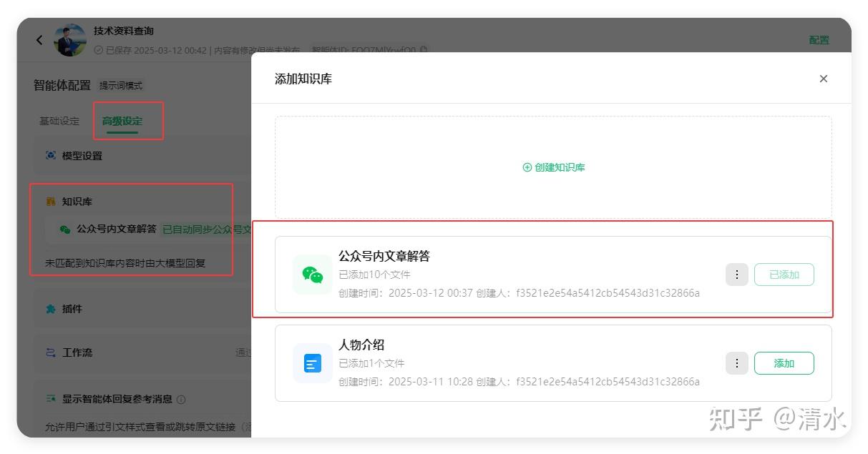
Task: Click 未匹配到知识库内容时由大模型回复 text
Action: (x=125, y=262)
